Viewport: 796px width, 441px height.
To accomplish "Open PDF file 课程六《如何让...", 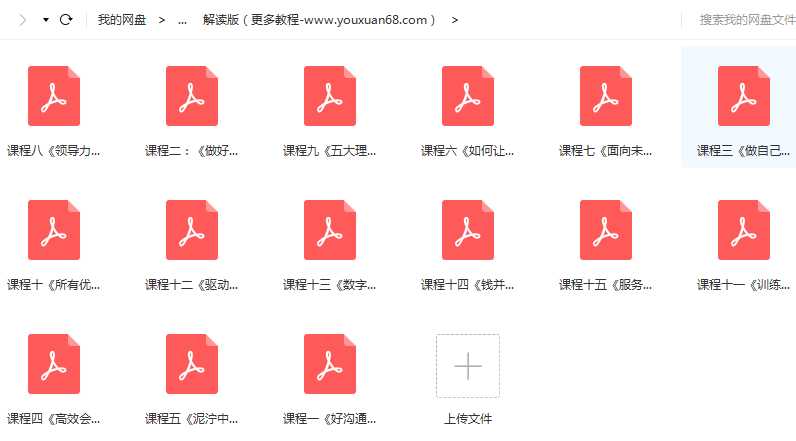I will pos(468,97).
